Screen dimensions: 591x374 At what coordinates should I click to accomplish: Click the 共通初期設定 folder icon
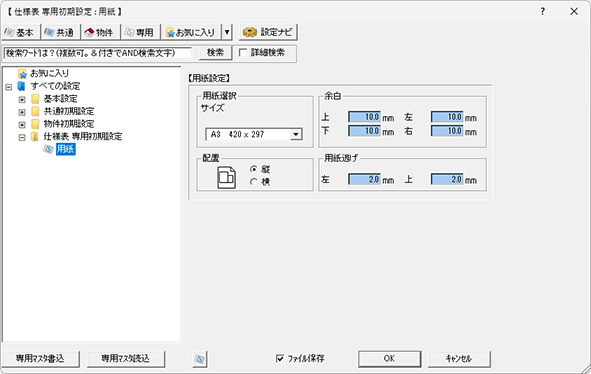[x=35, y=112]
